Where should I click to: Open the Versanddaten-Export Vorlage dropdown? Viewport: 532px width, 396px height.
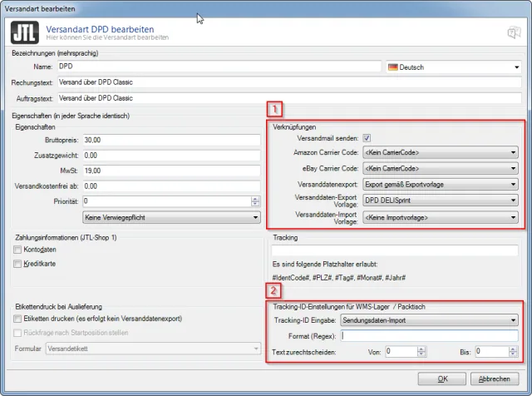pos(441,200)
